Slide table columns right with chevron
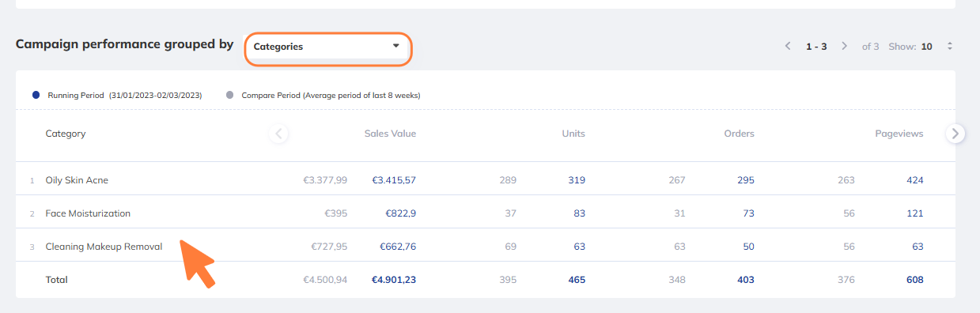Screen dimensions: 980x313 [955, 134]
